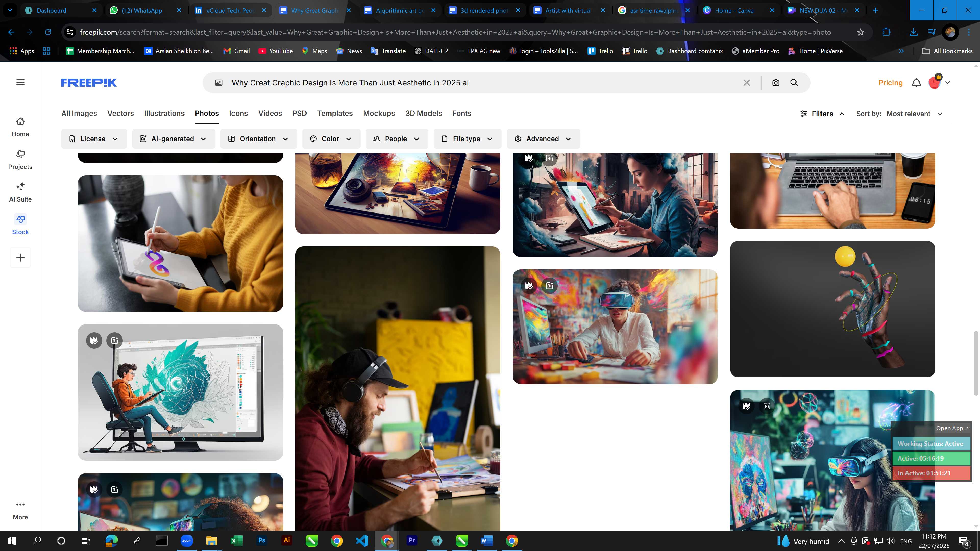980x551 pixels.
Task: Open All Bookmarks folder
Action: (947, 51)
